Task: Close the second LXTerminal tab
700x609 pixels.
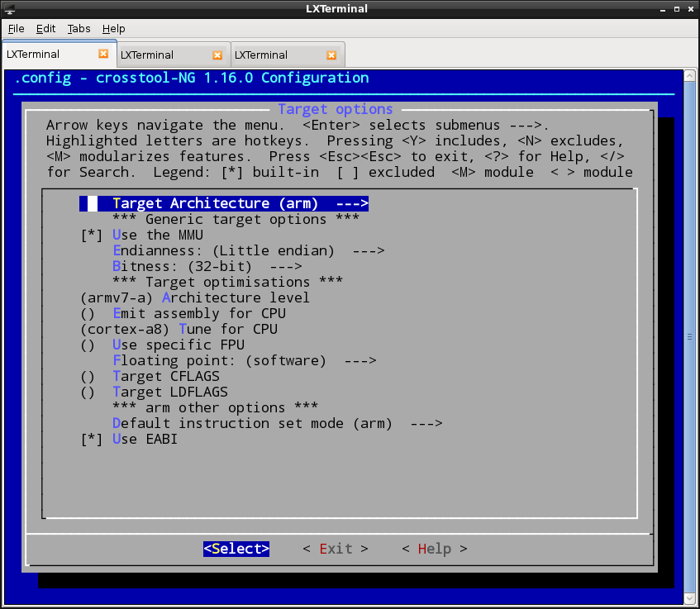Action: click(x=217, y=55)
